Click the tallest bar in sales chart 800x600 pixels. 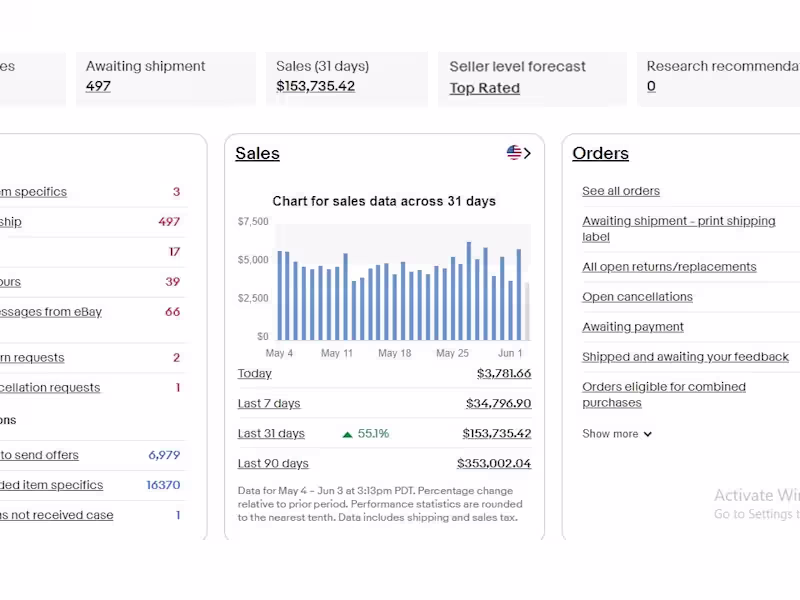[x=468, y=291]
